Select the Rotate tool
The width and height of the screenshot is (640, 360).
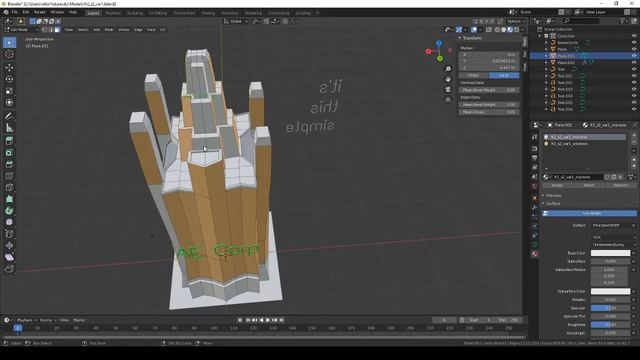point(9,79)
